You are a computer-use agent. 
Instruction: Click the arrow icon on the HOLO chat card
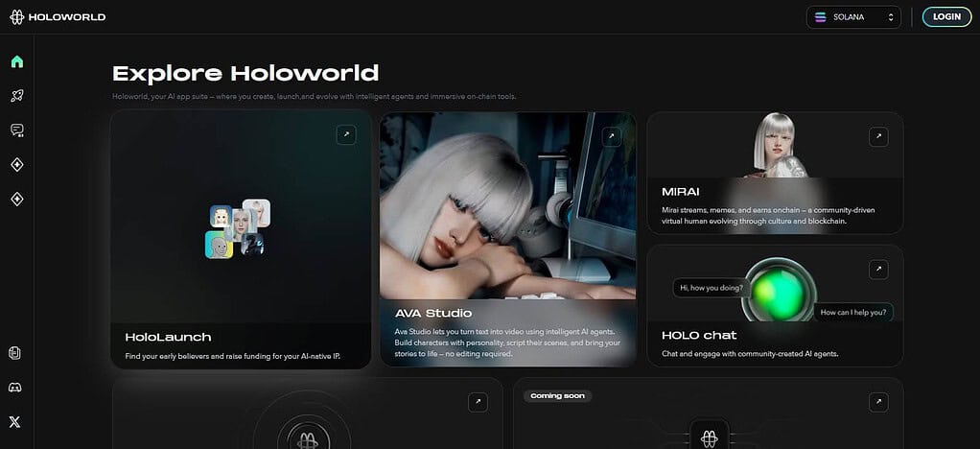point(878,270)
